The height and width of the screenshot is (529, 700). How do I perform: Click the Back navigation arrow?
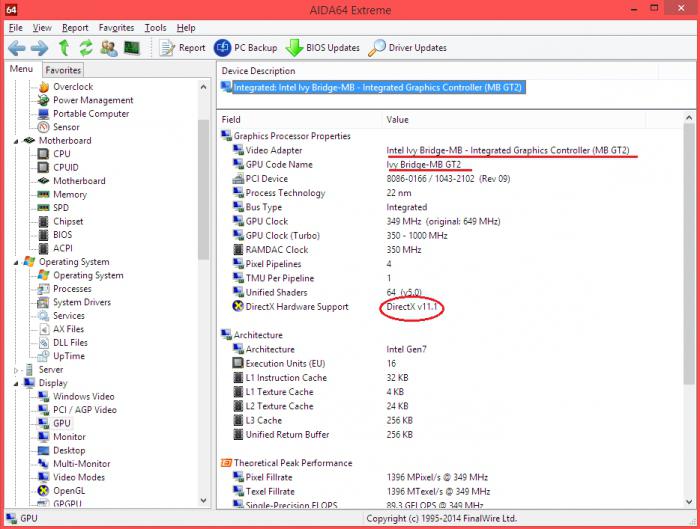[17, 48]
